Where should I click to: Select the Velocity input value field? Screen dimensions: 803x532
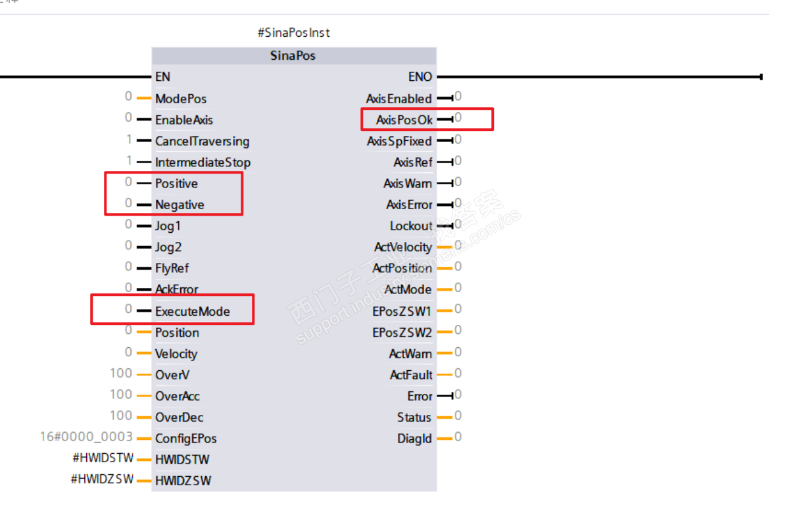click(x=128, y=352)
